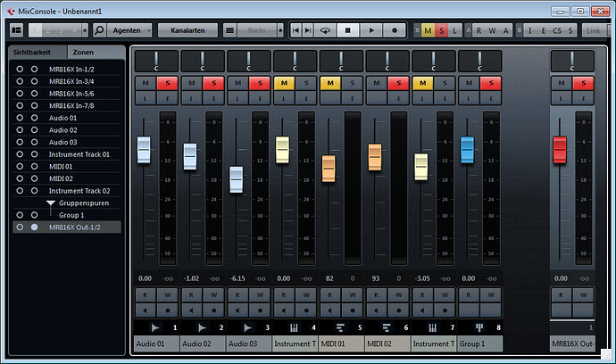Click the MIDI 02 volume value 93
616x364 pixels.
click(x=376, y=278)
